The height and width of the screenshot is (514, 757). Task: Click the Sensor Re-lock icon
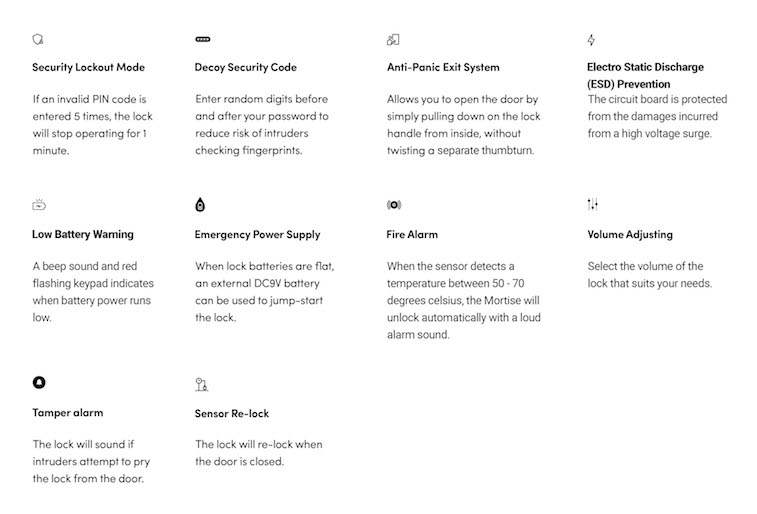point(201,383)
